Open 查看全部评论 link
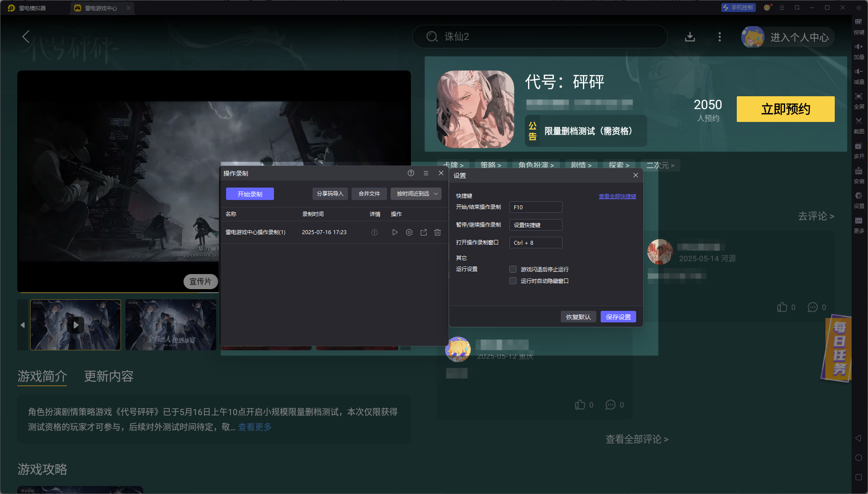Viewport: 868px width, 494px height. click(637, 439)
